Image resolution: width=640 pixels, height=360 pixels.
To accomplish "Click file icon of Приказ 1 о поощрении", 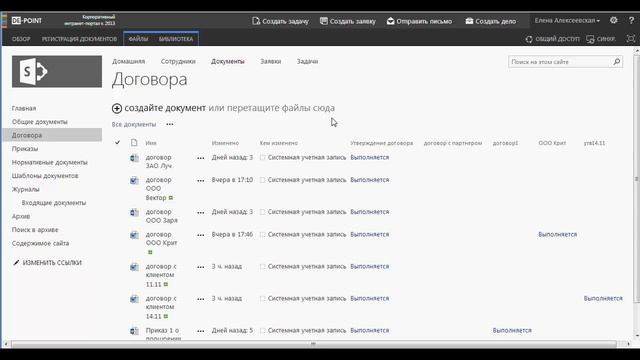I will (134, 331).
